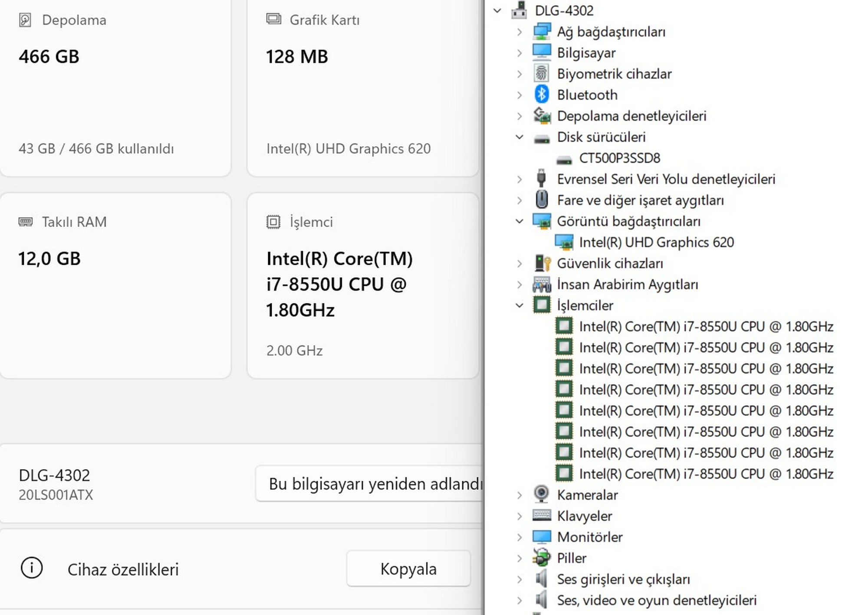Click the Depolama denetleyicileri icon

(542, 115)
